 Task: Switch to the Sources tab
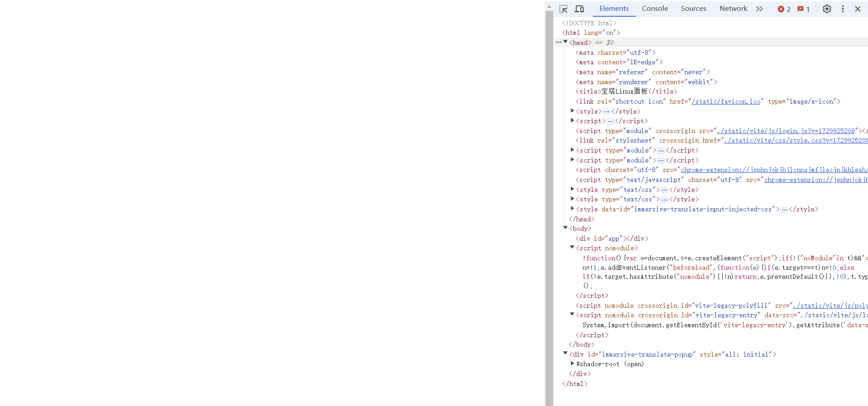pos(693,9)
